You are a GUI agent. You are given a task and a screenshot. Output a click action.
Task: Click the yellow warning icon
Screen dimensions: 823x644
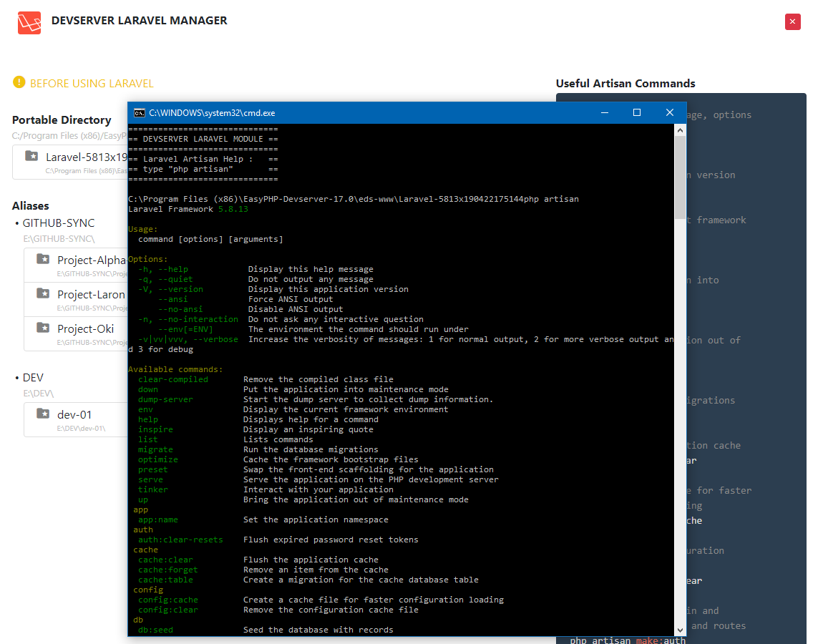click(19, 83)
